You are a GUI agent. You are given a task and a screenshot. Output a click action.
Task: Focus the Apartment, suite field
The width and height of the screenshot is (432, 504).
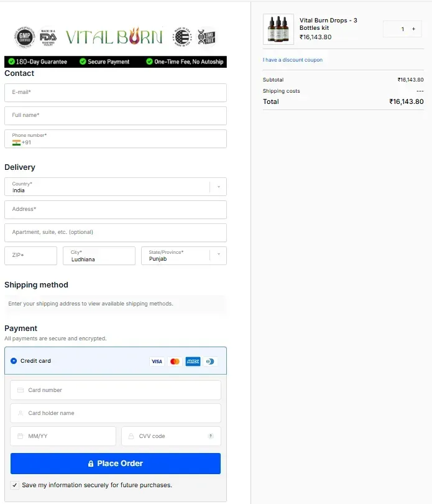pyautogui.click(x=116, y=233)
